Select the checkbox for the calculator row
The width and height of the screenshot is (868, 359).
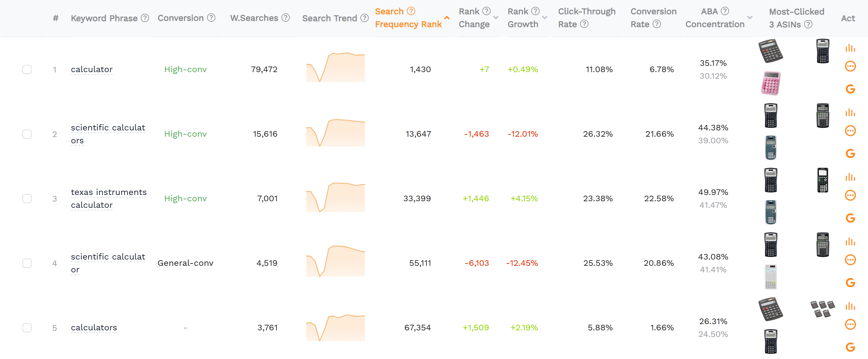pos(27,69)
